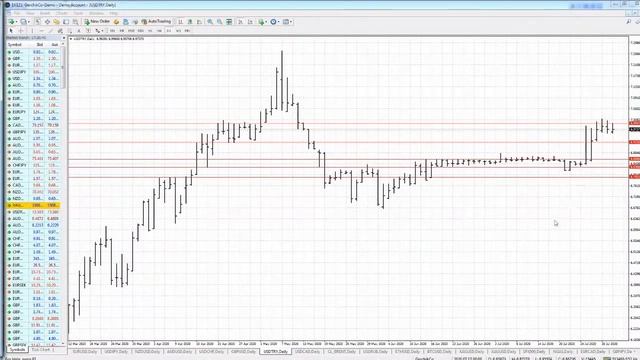Toggle chart auto scroll icon

point(240,22)
